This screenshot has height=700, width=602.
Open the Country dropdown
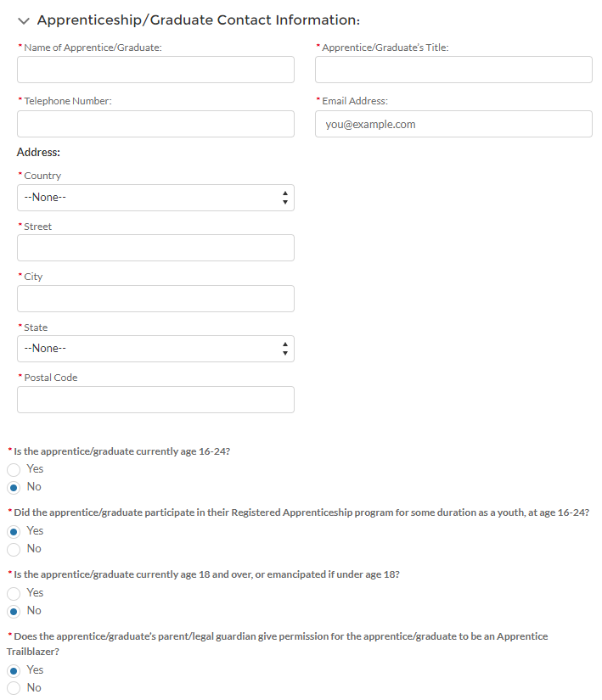[x=155, y=198]
